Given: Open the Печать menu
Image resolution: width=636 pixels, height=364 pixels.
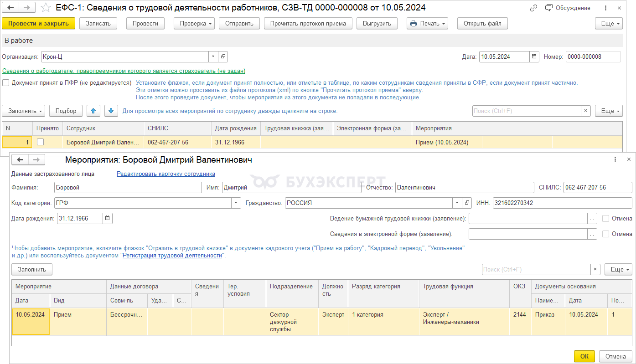Looking at the screenshot, I should coord(427,24).
